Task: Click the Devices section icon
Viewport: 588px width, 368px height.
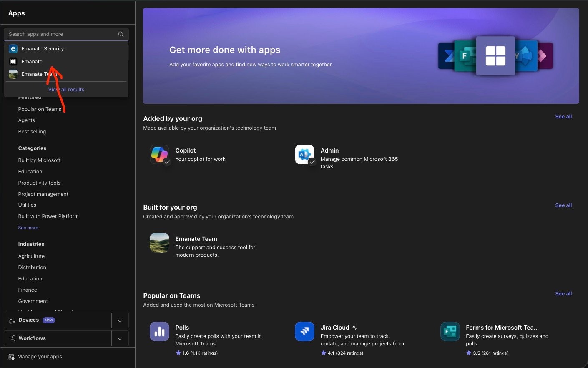Action: (x=12, y=320)
